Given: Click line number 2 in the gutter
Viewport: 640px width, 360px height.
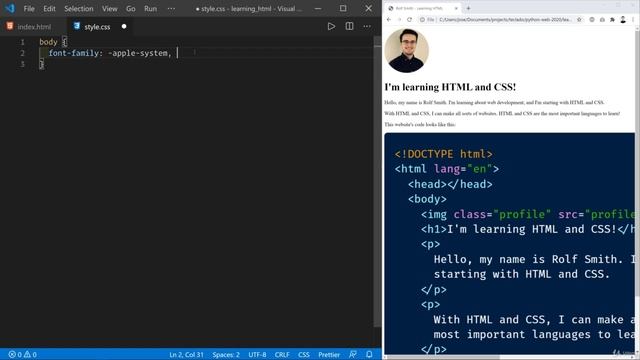Looking at the screenshot, I should [x=22, y=53].
